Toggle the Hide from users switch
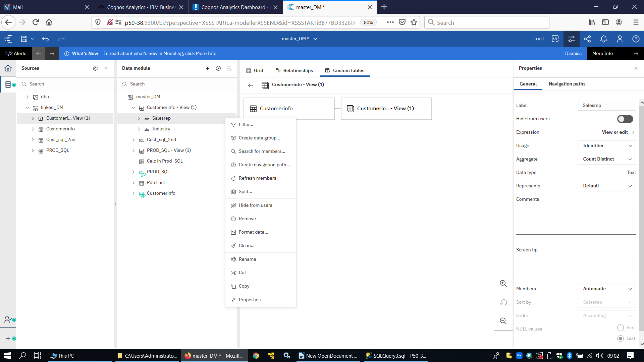 (x=625, y=119)
